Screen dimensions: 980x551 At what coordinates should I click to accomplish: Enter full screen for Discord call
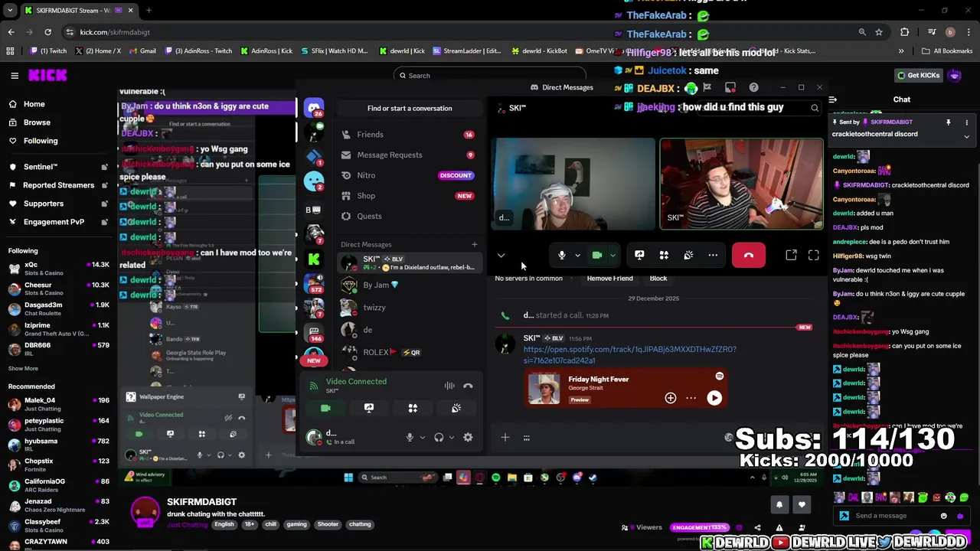814,255
